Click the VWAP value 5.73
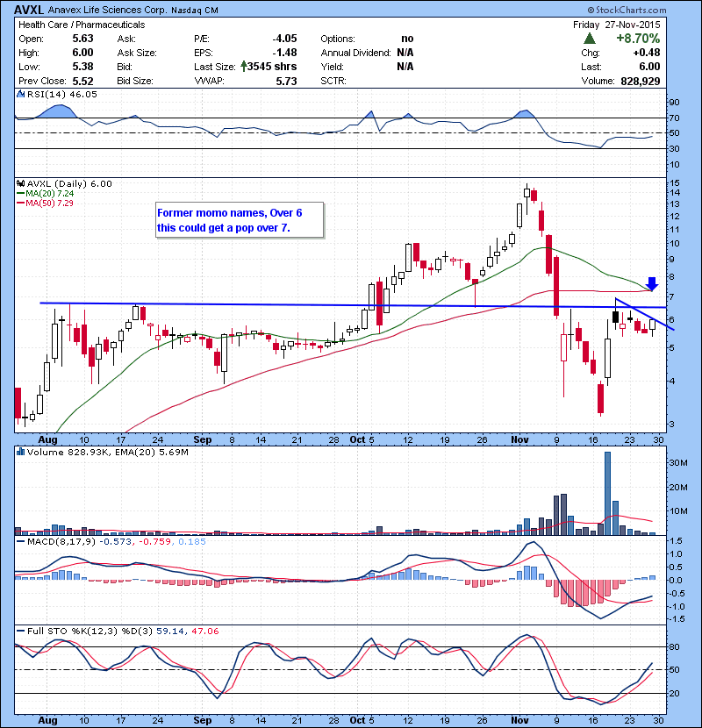Screen dimensions: 702x728 pos(287,81)
